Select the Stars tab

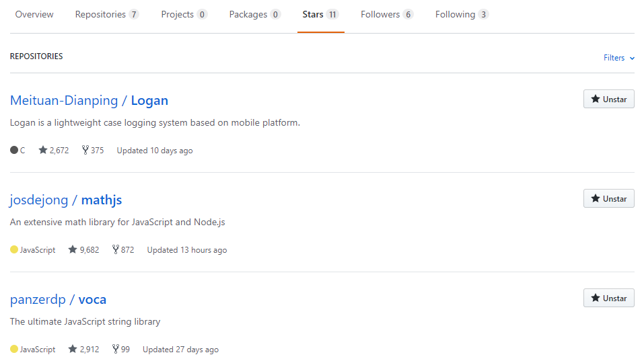click(320, 14)
